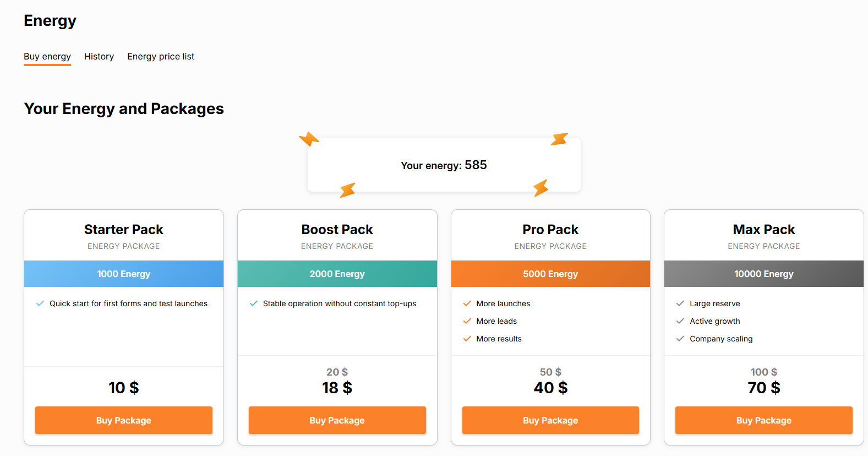
Task: Purchase the Pro Pack package
Action: (550, 420)
